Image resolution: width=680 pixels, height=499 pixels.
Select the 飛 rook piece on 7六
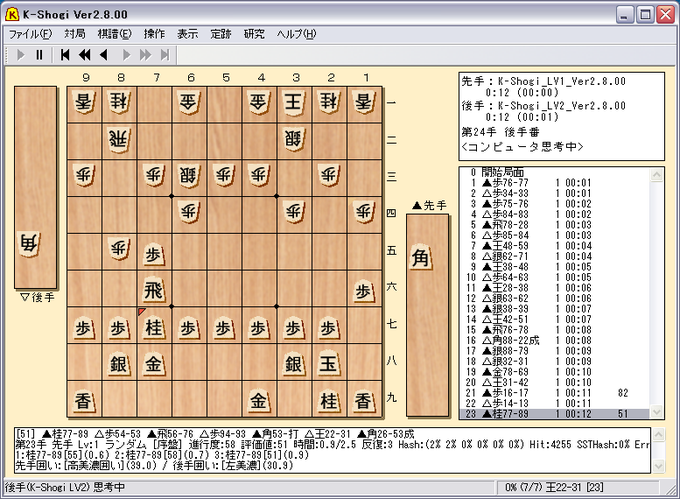point(153,290)
